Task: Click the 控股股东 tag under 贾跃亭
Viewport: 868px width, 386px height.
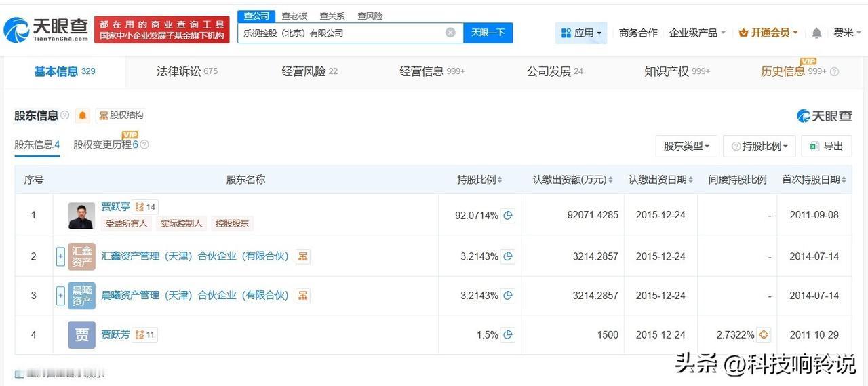Action: click(x=232, y=223)
